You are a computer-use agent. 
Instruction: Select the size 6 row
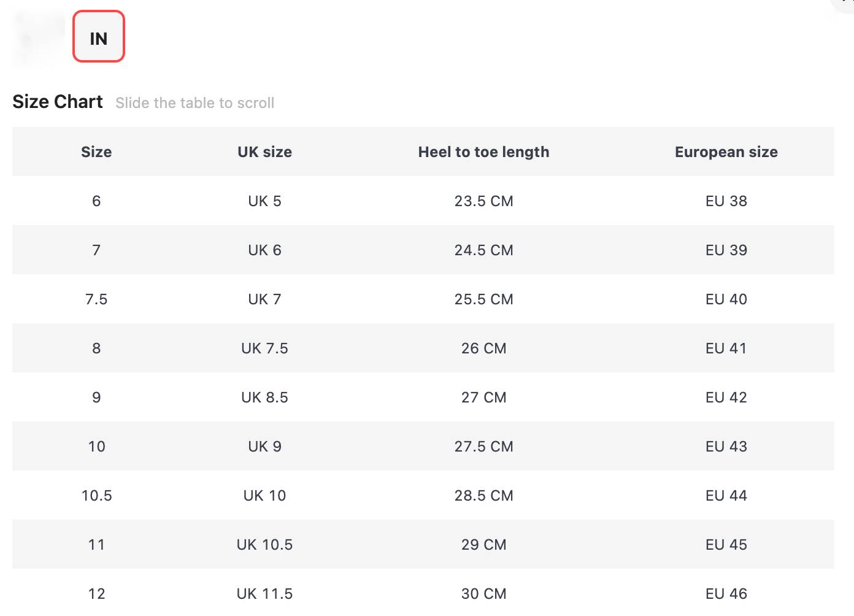[96, 201]
